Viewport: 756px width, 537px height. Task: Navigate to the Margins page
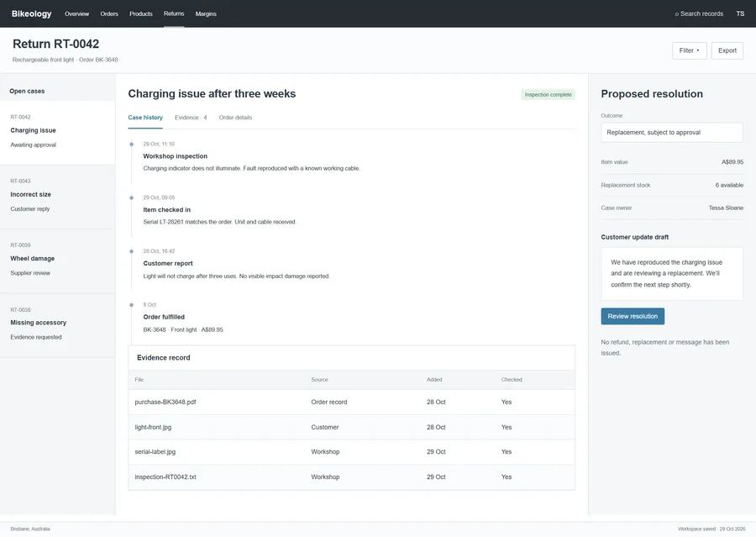[206, 14]
